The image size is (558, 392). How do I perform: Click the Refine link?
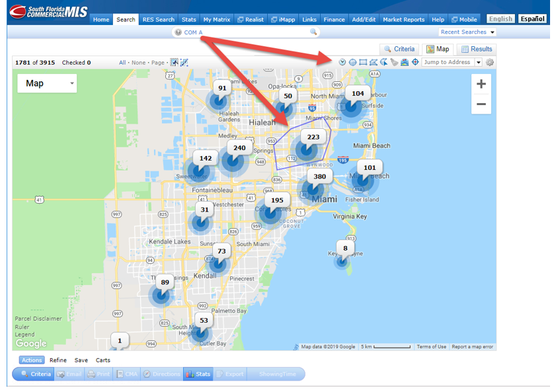[58, 360]
